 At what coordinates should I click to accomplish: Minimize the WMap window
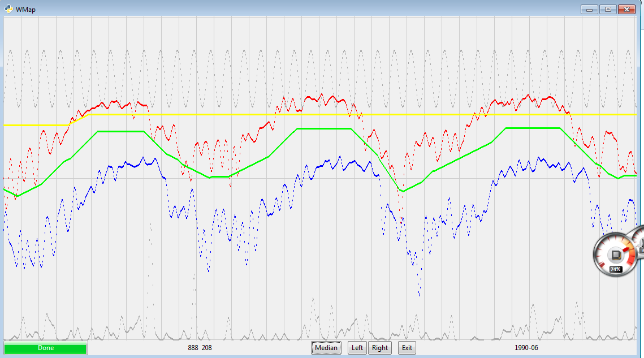589,10
